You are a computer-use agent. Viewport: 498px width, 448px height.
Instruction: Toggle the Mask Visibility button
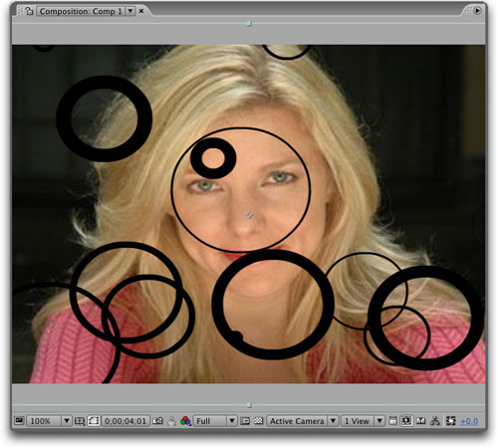point(94,421)
